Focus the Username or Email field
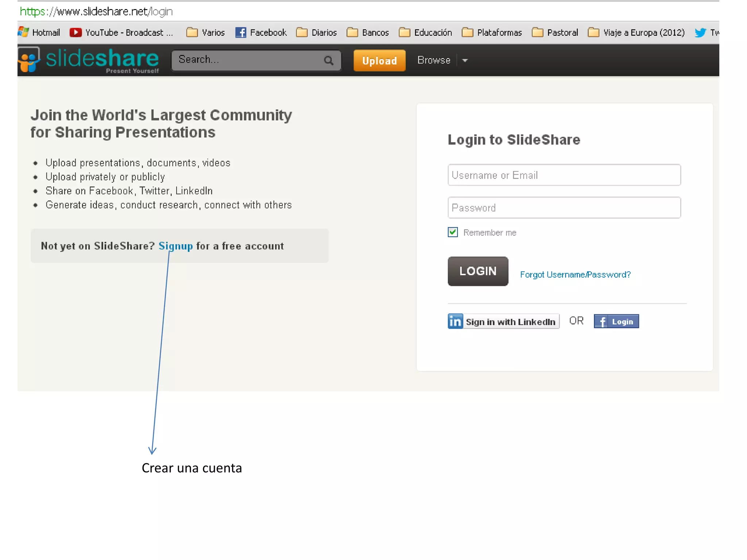The height and width of the screenshot is (560, 747). 564,175
